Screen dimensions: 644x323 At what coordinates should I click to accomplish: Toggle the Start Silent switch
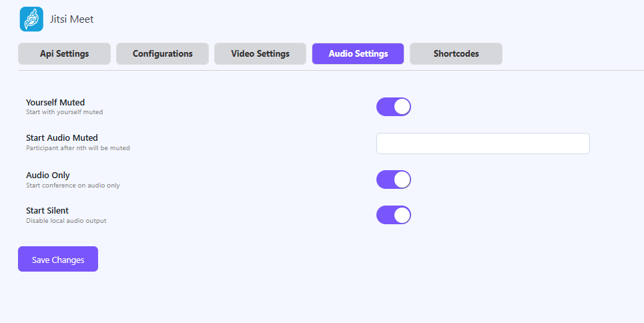[x=394, y=215]
